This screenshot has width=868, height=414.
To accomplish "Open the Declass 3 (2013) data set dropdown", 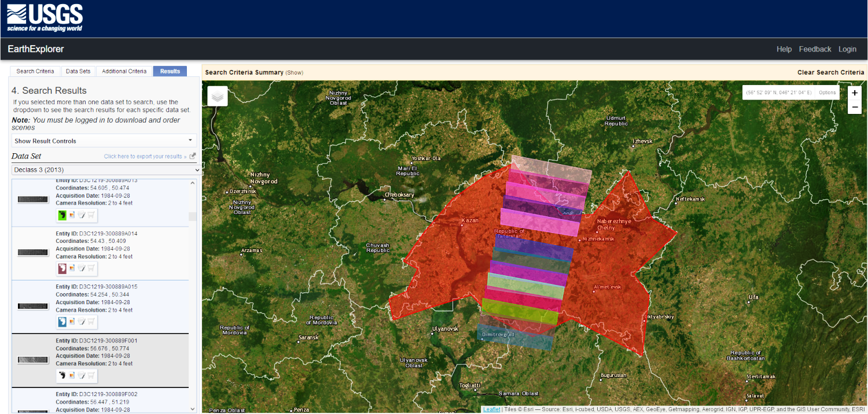I will [x=106, y=170].
